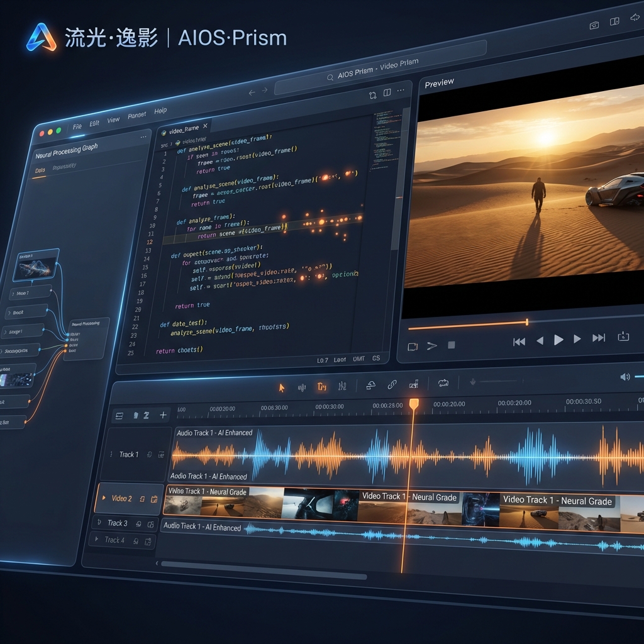
Task: Toggle lock on the Video 2 track
Action: click(154, 499)
